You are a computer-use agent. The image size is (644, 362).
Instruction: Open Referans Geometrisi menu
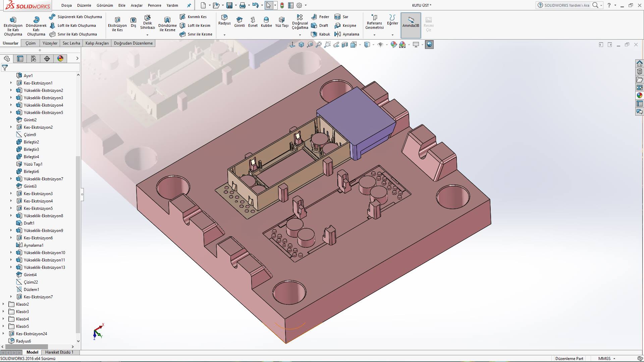(374, 22)
